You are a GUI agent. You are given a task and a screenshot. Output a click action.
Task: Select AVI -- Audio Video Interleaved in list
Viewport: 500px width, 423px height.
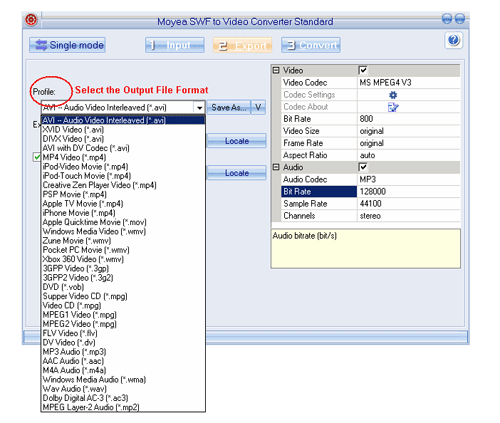point(123,120)
